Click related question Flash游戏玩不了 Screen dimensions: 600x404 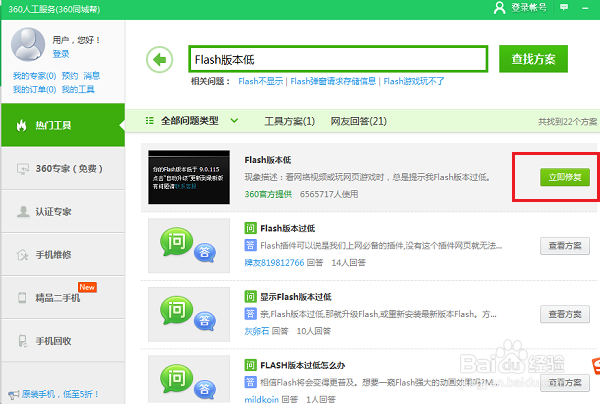[x=414, y=81]
